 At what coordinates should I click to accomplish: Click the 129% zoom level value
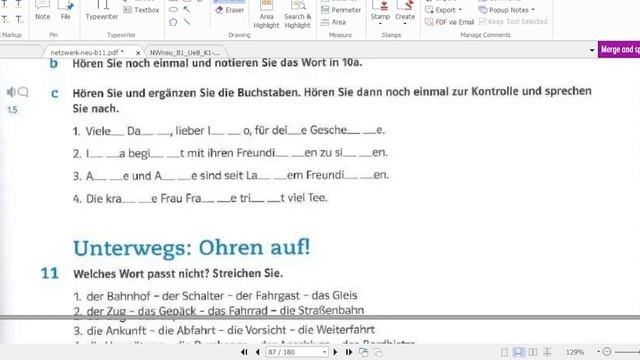574,352
